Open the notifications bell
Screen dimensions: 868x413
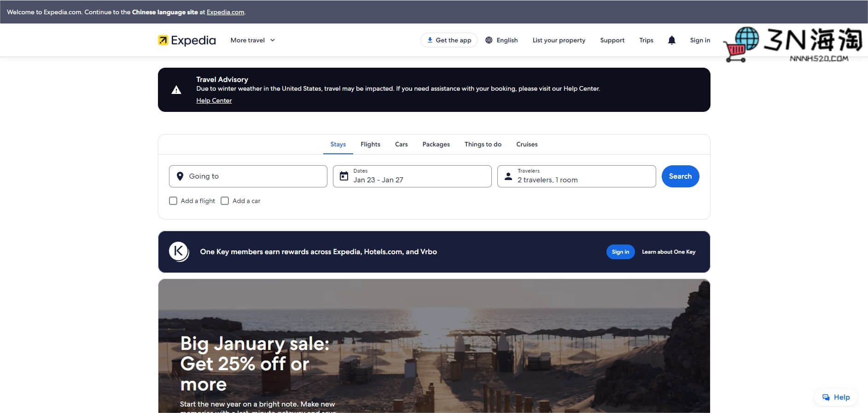[x=671, y=40]
